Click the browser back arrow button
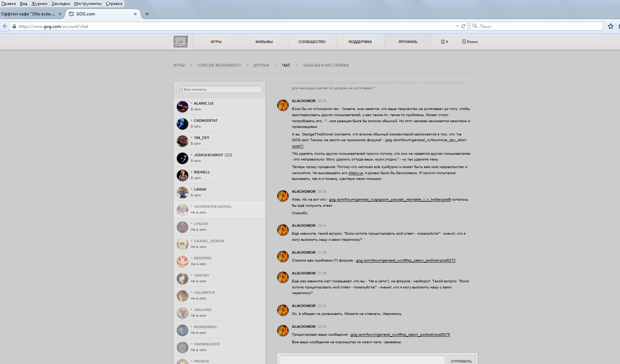This screenshot has height=364, width=620. (5, 26)
